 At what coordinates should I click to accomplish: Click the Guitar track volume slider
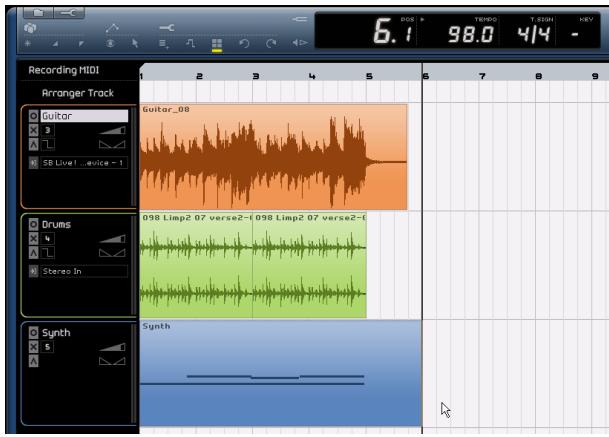point(113,130)
